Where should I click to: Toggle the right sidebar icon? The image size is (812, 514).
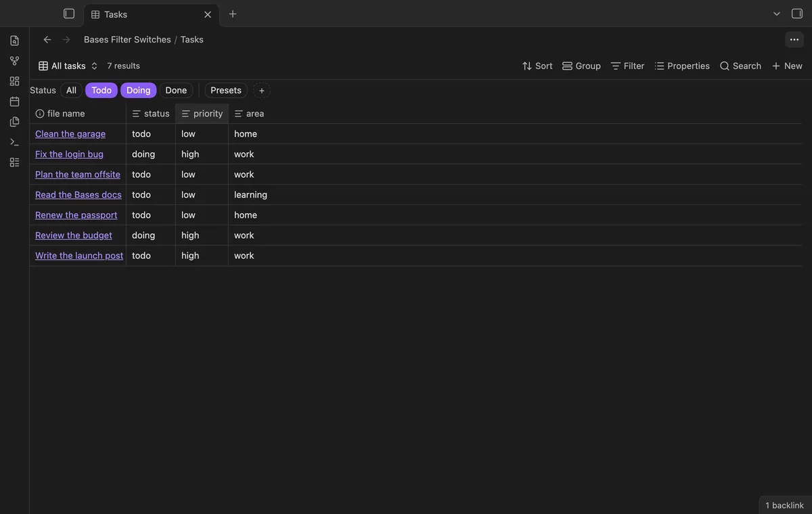tap(797, 14)
